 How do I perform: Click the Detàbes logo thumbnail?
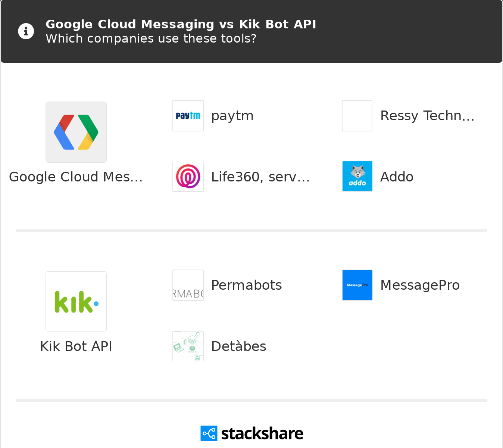click(188, 346)
